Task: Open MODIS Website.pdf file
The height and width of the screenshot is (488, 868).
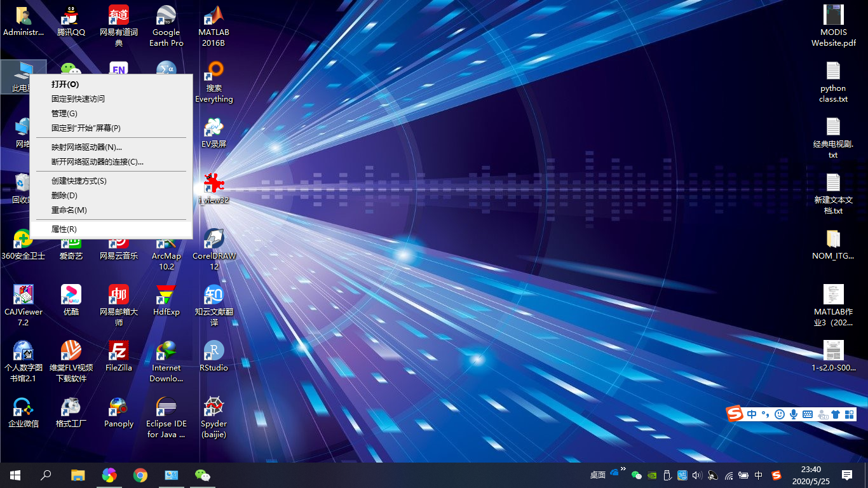Action: pos(833,26)
